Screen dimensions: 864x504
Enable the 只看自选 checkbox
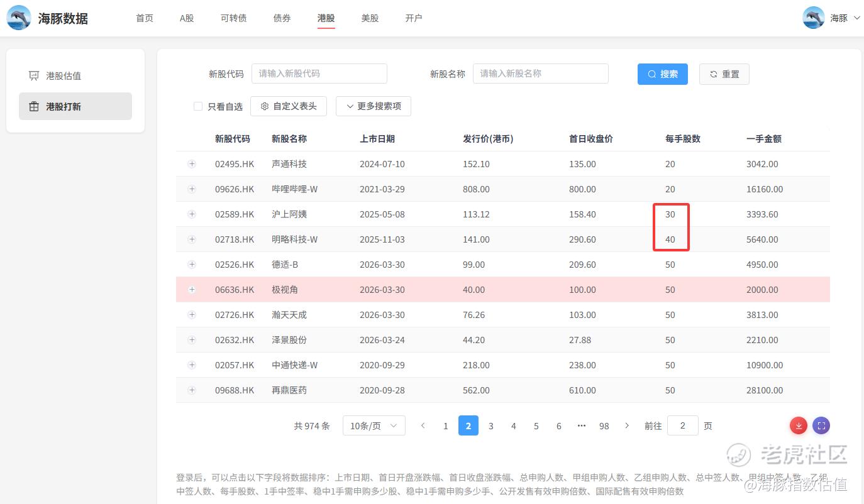click(198, 107)
